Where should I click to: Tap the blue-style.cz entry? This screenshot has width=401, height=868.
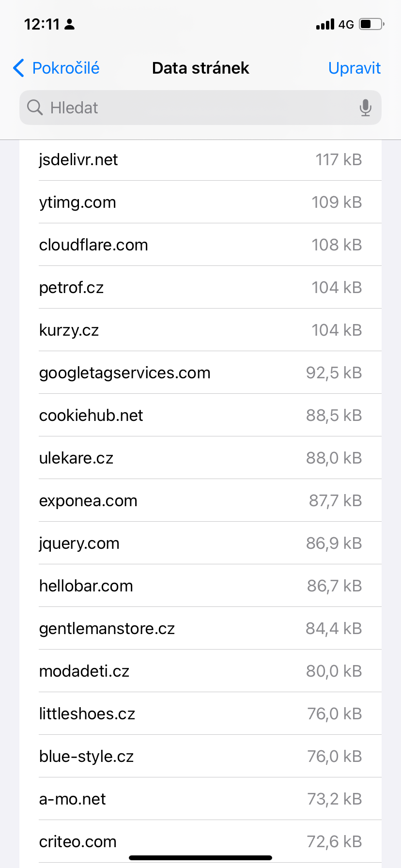click(200, 757)
